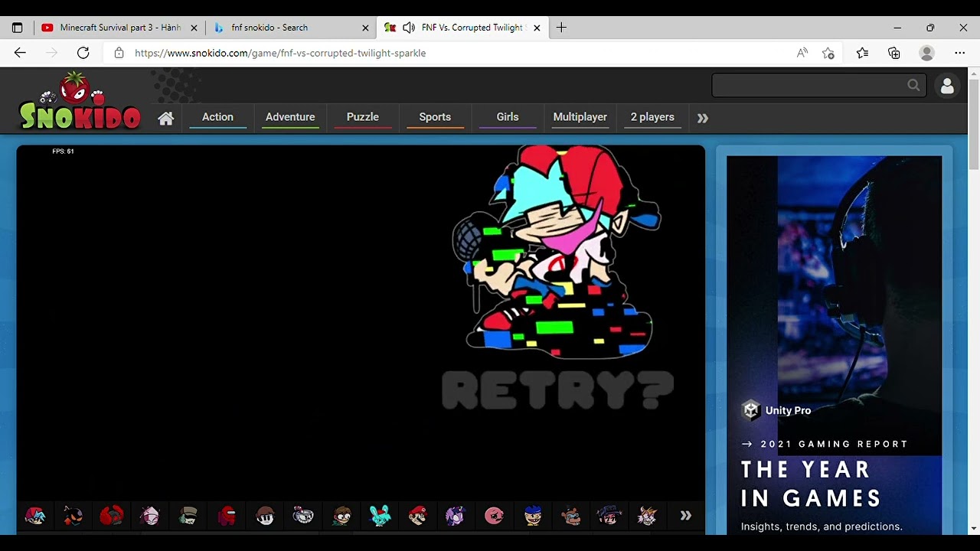
Task: Open the Sports category
Action: (435, 117)
